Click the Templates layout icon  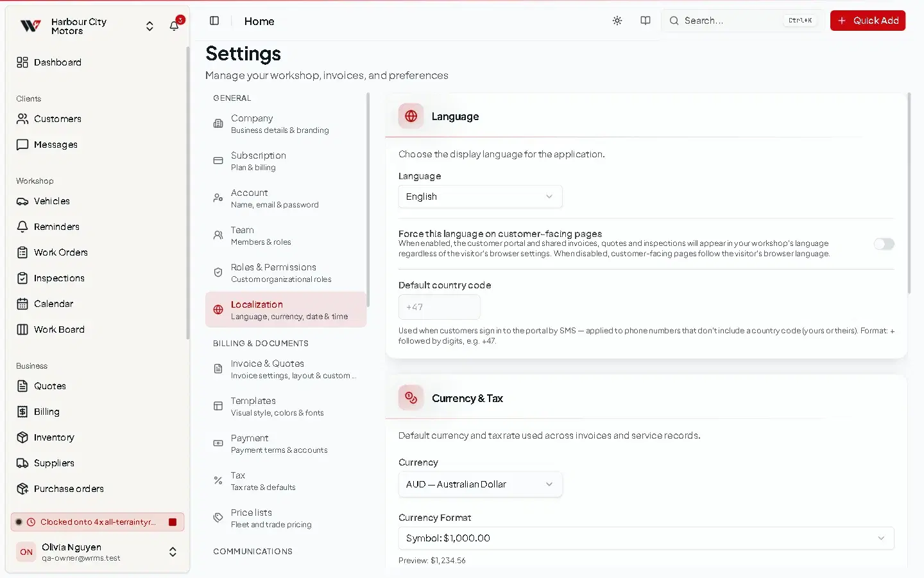click(218, 406)
